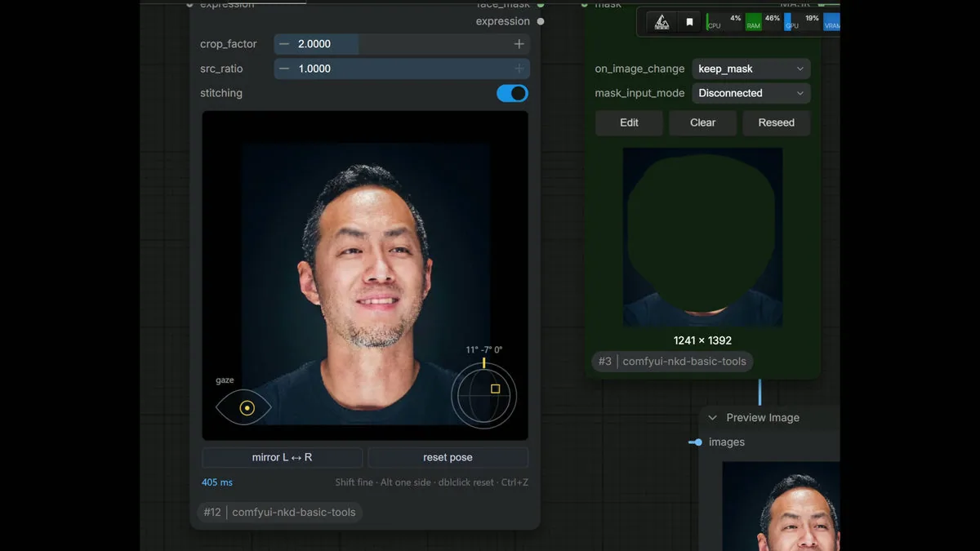Click the Edit mask button
The width and height of the screenshot is (980, 551).
coord(629,122)
